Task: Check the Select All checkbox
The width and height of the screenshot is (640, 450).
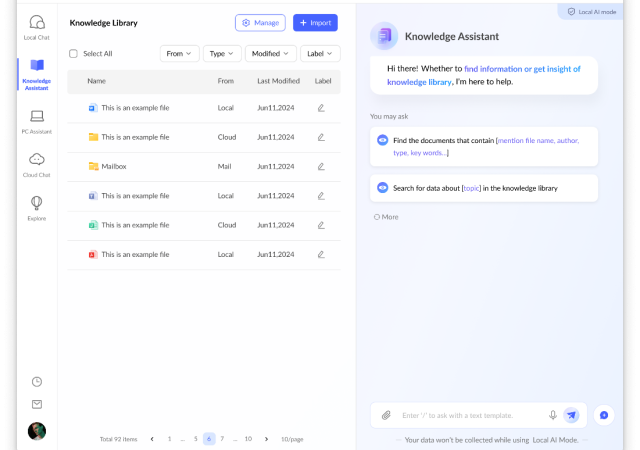Action: point(73,54)
